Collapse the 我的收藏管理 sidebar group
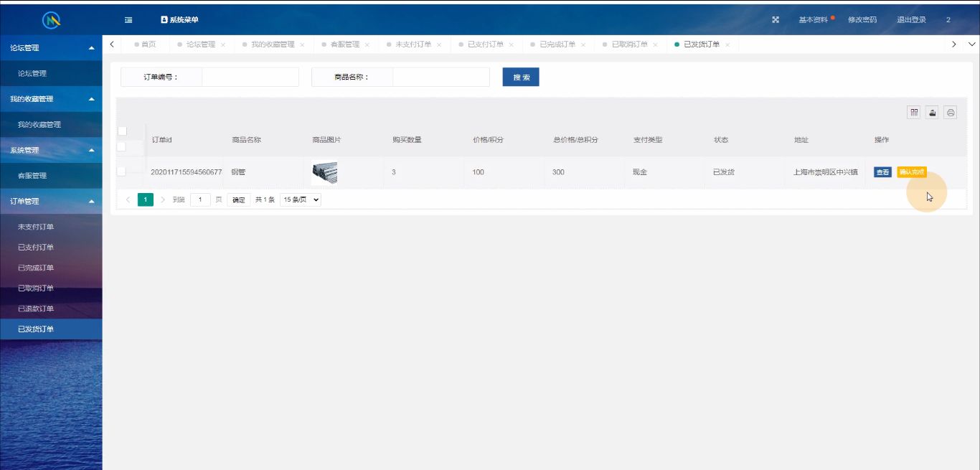 (x=51, y=99)
